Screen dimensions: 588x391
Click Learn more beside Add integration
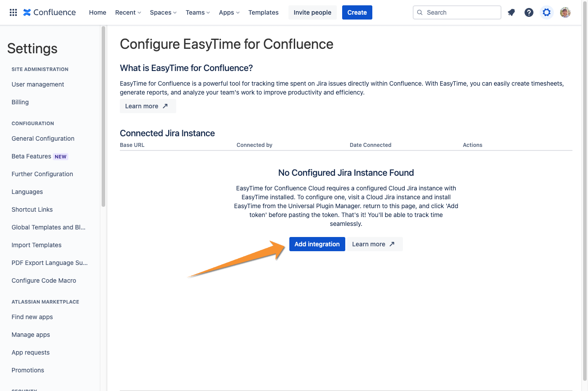(x=375, y=244)
